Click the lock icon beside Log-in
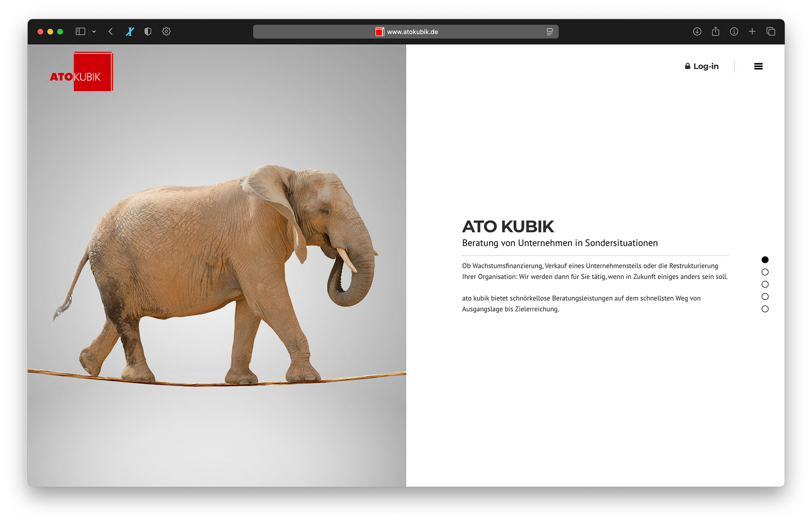 tap(687, 66)
